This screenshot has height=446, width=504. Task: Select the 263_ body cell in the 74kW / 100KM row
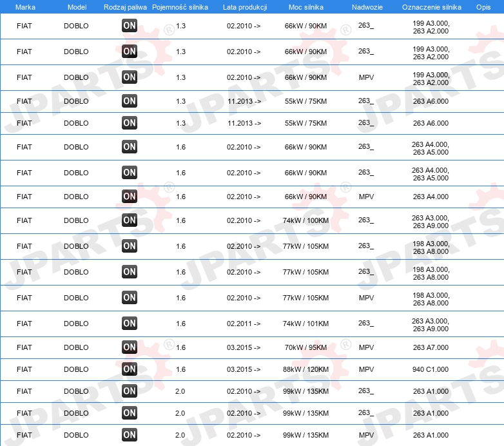pos(366,220)
